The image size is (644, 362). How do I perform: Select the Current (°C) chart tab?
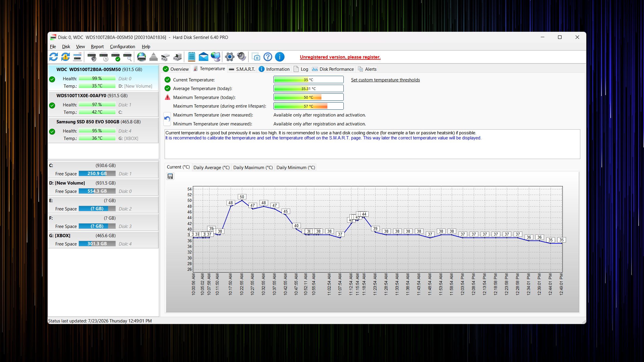(x=178, y=167)
